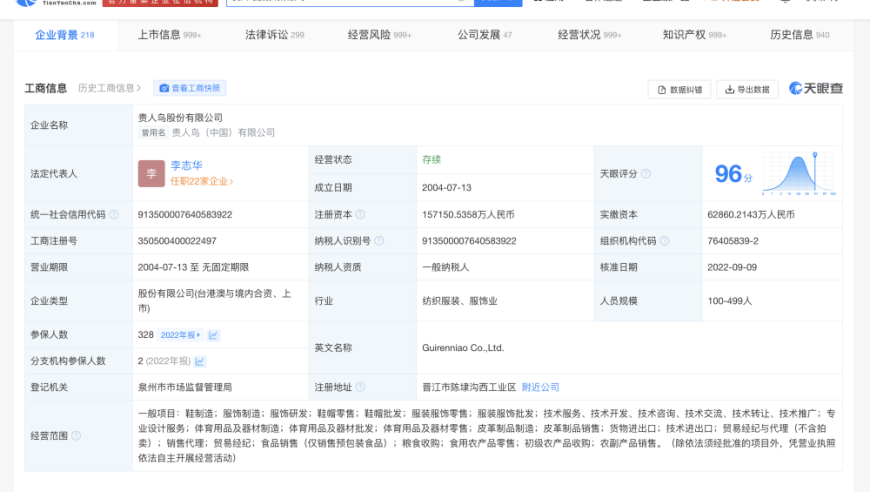Click help icon beside 注册资本

360,215
